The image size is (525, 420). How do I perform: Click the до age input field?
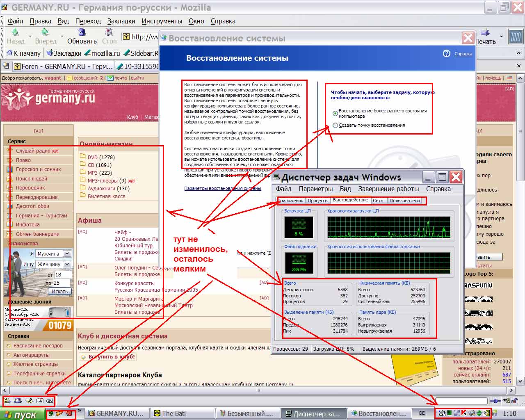point(63,283)
